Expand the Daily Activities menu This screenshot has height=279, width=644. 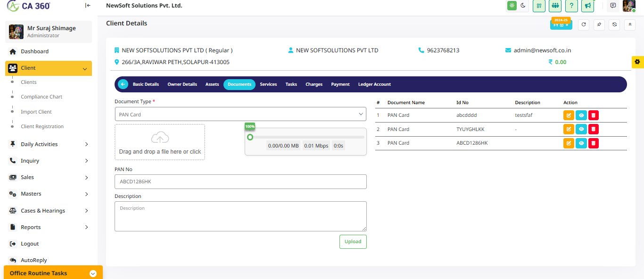pyautogui.click(x=49, y=144)
